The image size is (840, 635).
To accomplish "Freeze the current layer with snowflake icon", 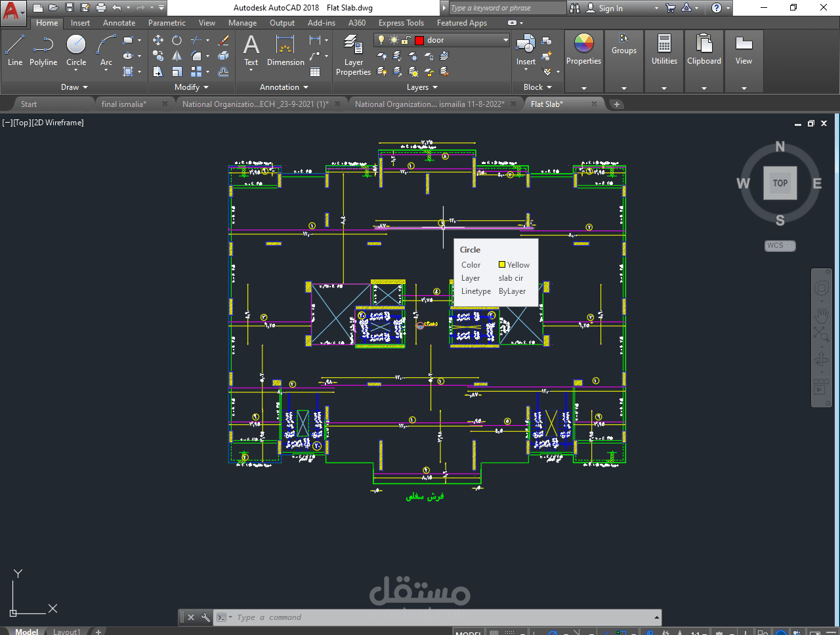I will [412, 56].
